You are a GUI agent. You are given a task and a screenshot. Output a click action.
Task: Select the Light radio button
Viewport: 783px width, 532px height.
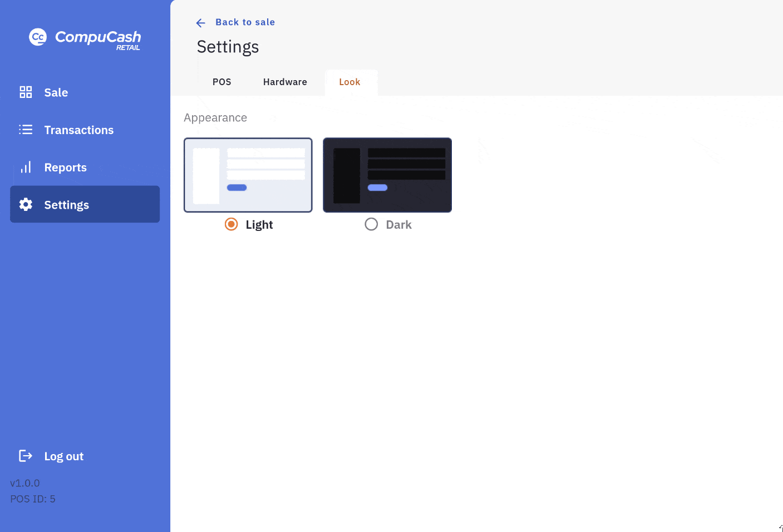coord(231,224)
